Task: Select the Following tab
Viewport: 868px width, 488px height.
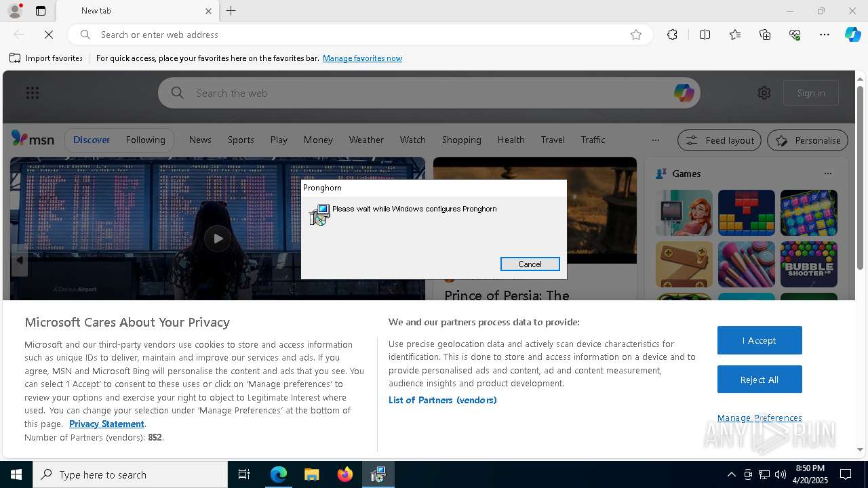Action: pos(145,140)
